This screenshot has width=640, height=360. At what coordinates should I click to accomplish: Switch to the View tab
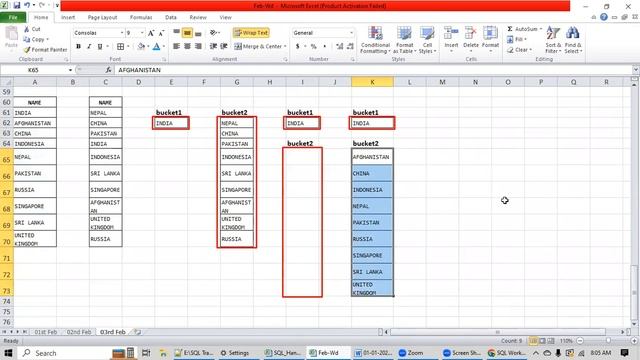pos(225,18)
